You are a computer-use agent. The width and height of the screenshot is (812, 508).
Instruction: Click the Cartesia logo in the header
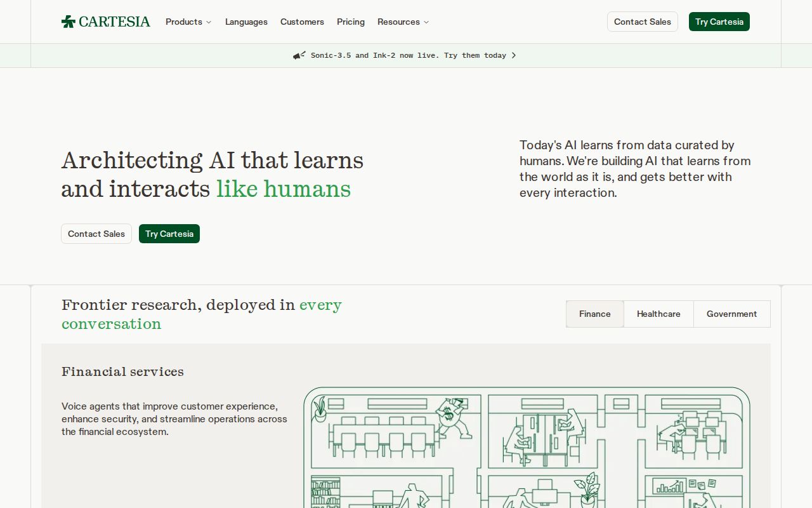tap(106, 22)
